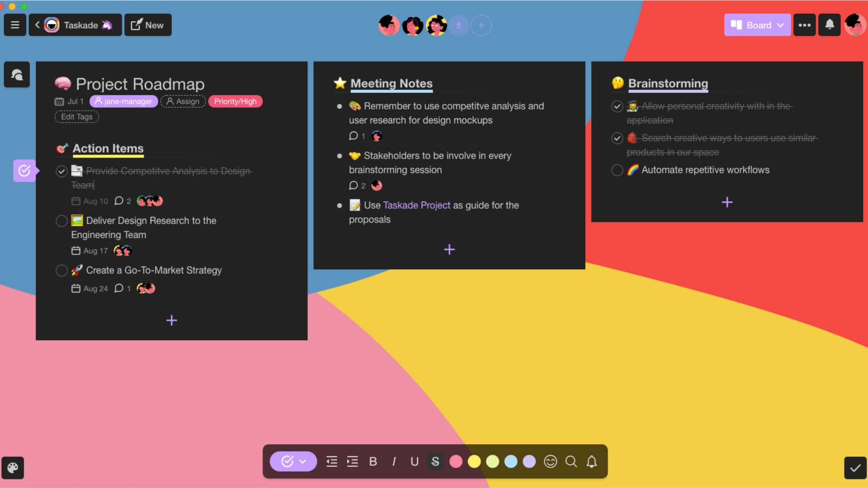The width and height of the screenshot is (868, 488).
Task: Select the Project Roadmap title
Action: coord(140,84)
